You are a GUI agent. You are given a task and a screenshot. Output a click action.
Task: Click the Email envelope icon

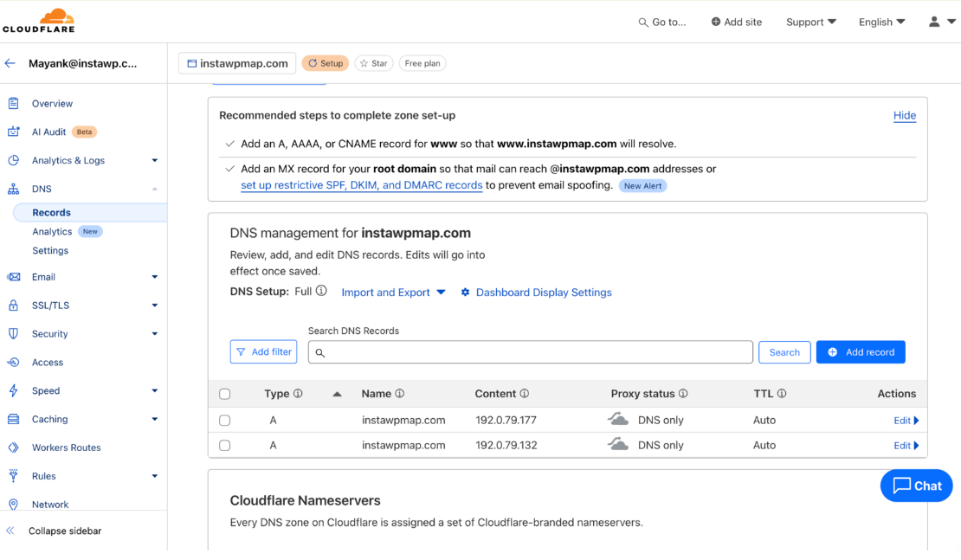tap(14, 277)
